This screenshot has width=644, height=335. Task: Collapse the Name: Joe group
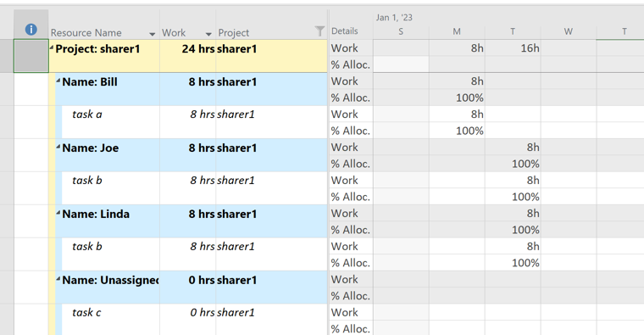coord(58,148)
